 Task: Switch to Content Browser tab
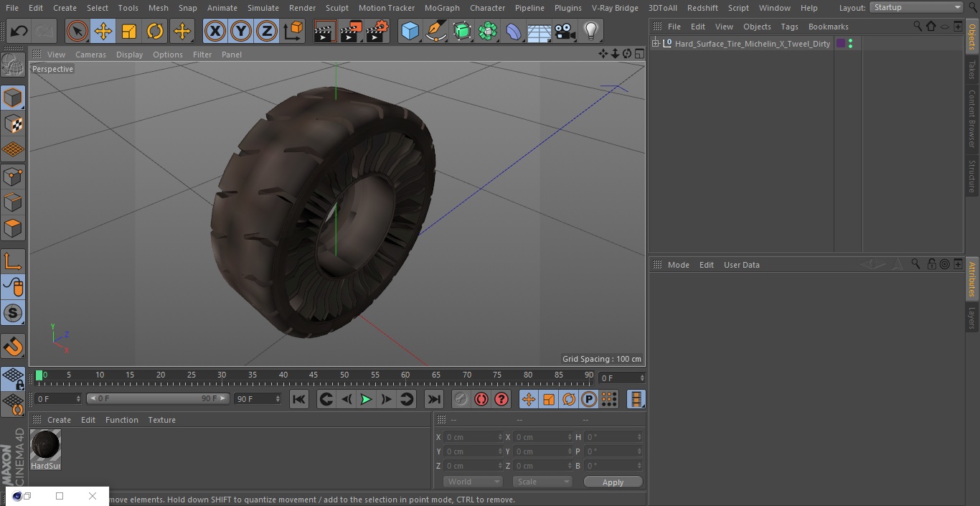(972, 118)
